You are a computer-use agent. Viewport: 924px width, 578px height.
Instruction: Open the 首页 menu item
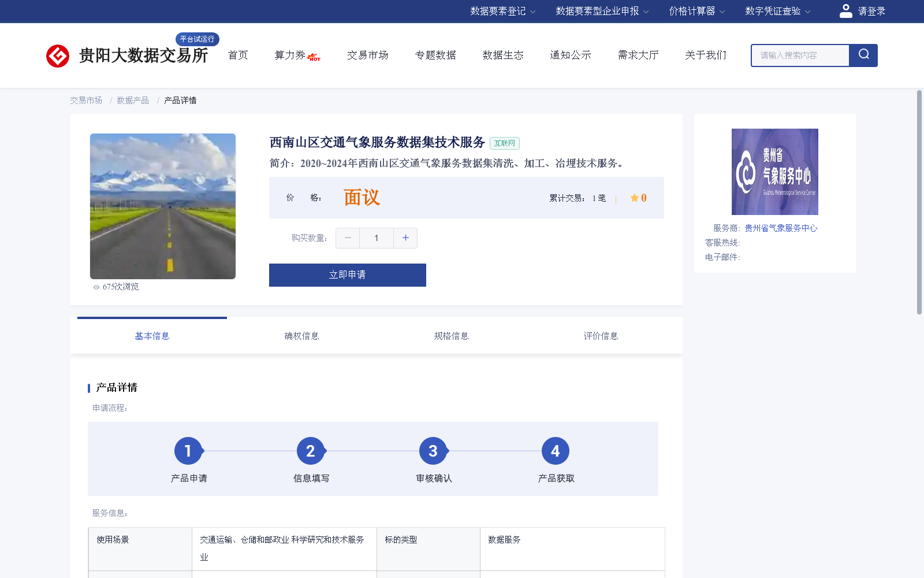coord(238,55)
